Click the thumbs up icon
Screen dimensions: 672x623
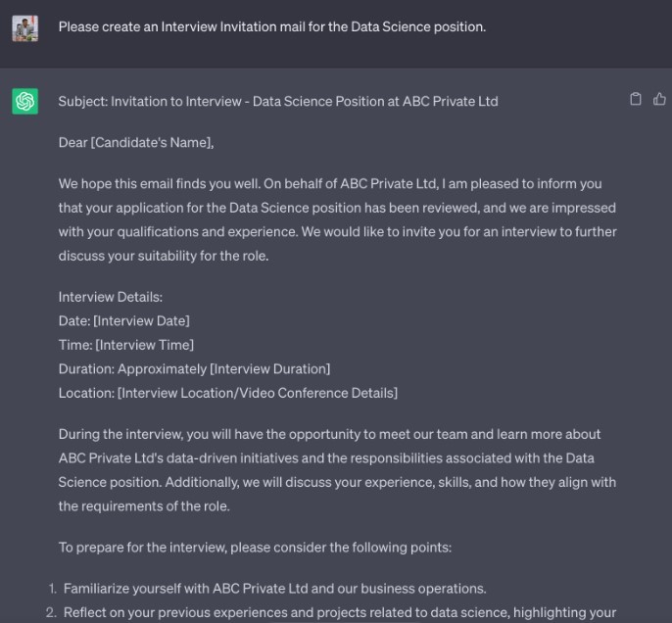[659, 99]
